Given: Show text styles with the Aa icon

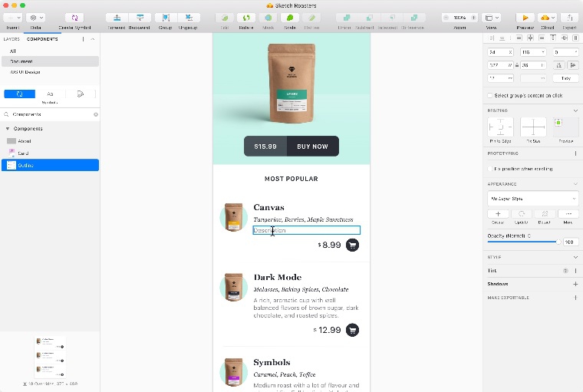Looking at the screenshot, I should point(50,94).
